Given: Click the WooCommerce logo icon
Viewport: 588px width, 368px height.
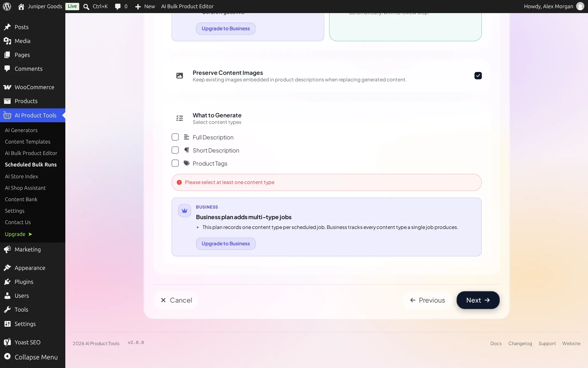Looking at the screenshot, I should [x=7, y=87].
